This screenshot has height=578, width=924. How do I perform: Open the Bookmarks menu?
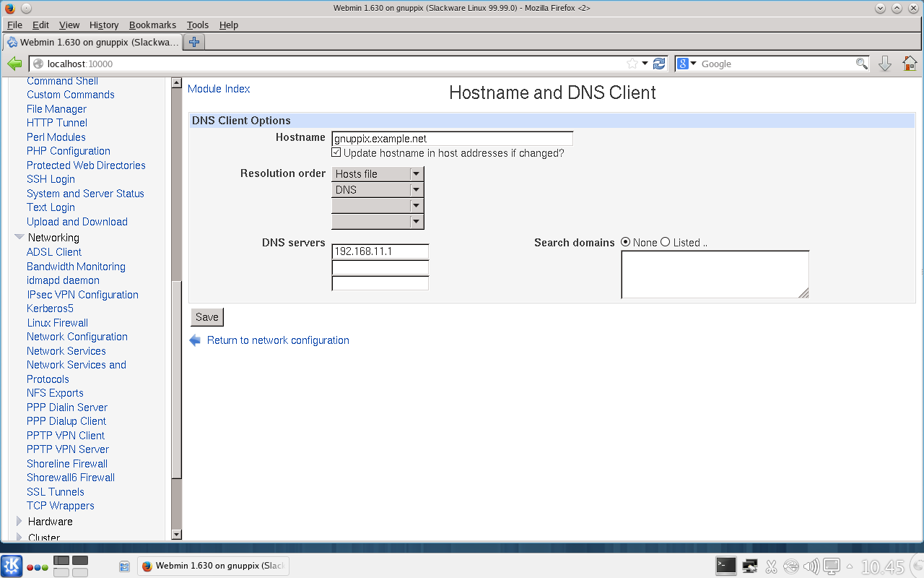(x=152, y=25)
